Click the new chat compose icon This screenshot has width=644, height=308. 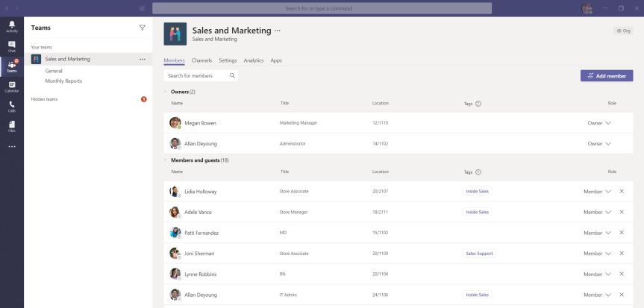point(143,8)
